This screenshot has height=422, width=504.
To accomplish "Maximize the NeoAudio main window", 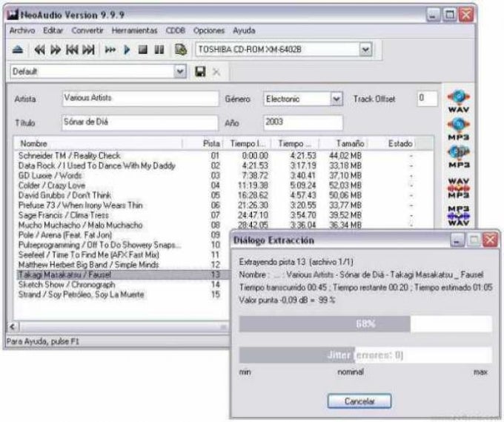I will point(450,15).
